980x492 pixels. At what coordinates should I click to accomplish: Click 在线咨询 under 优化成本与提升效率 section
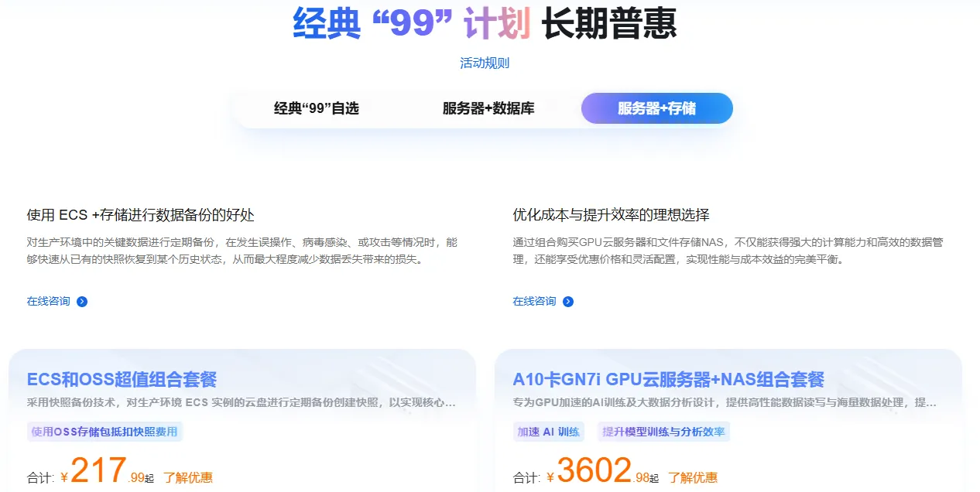click(x=534, y=301)
